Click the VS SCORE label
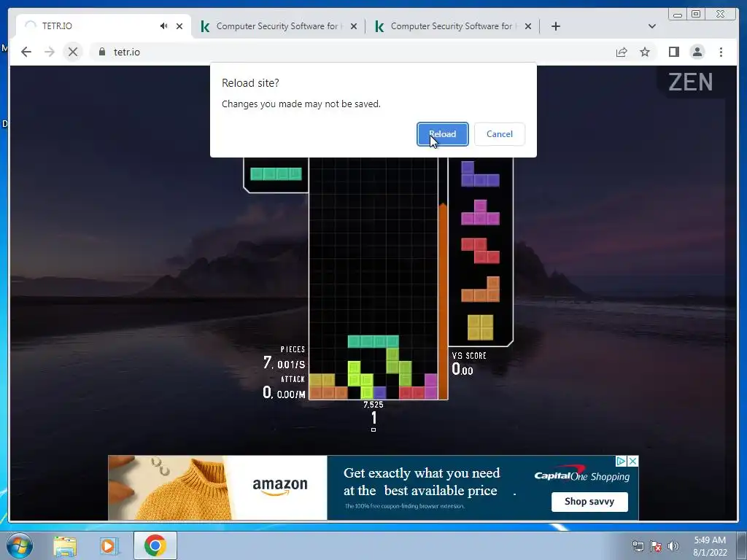The image size is (747, 560). [469, 356]
